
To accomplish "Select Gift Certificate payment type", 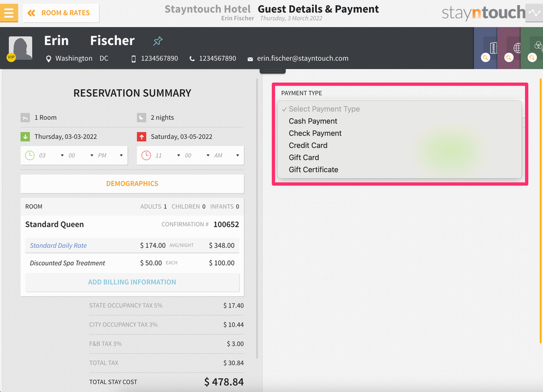I will [313, 169].
